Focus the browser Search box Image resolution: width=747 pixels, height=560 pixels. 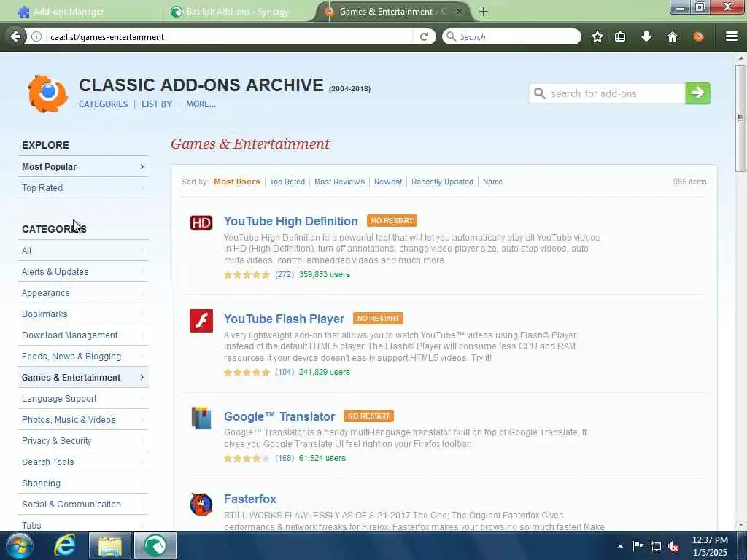[511, 36]
